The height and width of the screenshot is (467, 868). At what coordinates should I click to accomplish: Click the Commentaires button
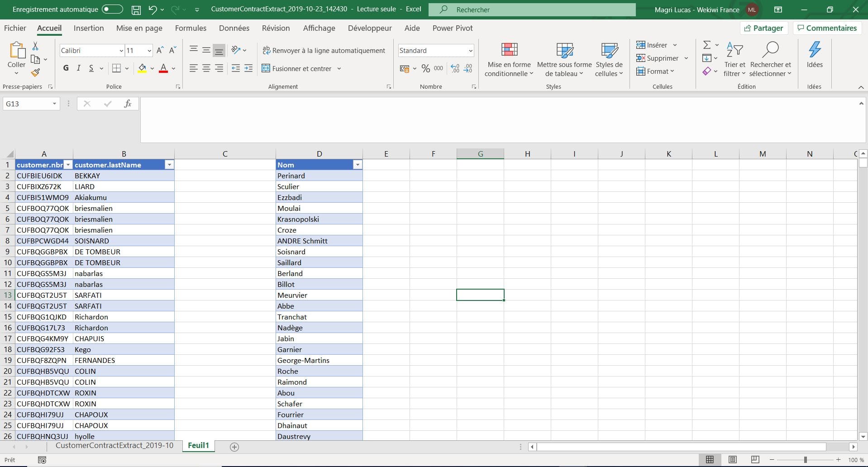click(x=827, y=28)
